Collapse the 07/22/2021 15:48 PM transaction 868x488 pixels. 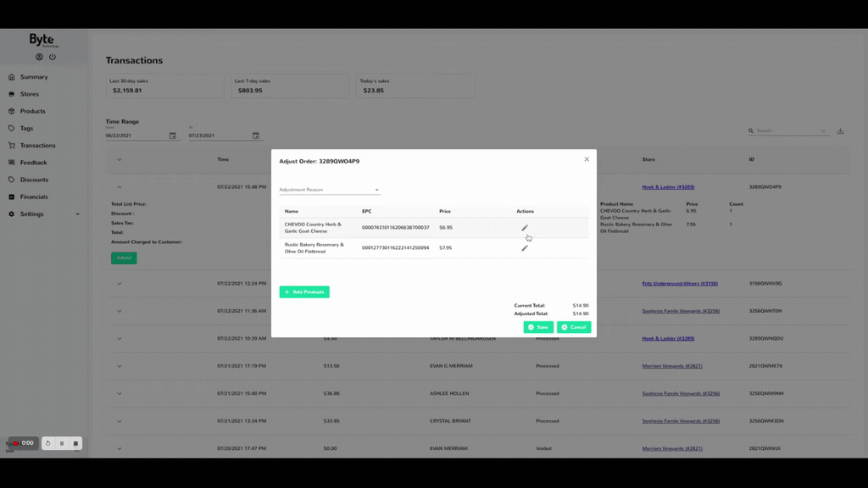click(119, 187)
